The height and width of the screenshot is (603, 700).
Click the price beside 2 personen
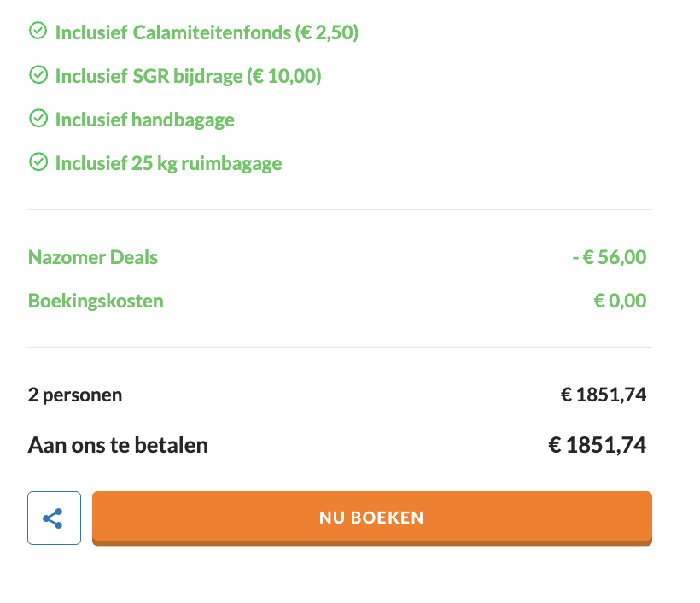tap(603, 395)
